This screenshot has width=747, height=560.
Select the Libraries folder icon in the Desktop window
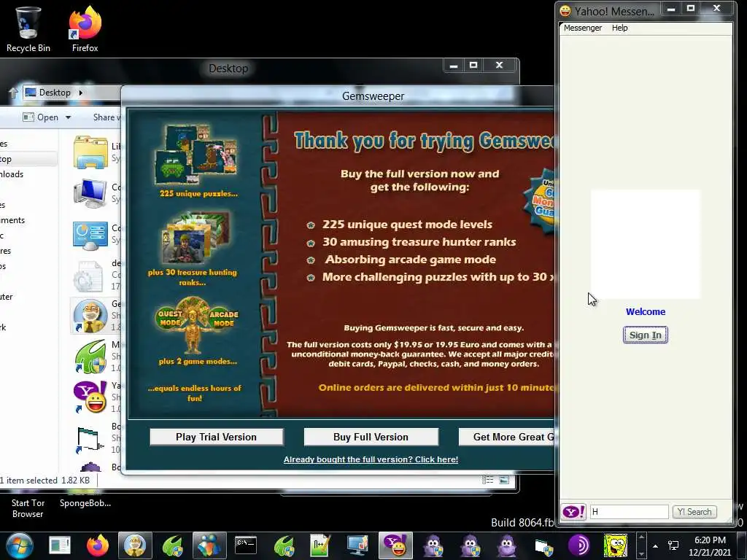90,152
